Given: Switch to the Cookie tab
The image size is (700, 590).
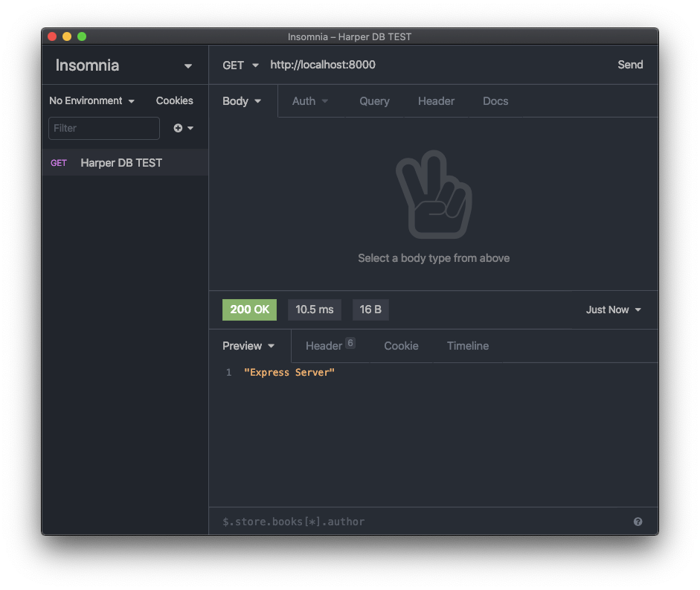Looking at the screenshot, I should coord(402,346).
